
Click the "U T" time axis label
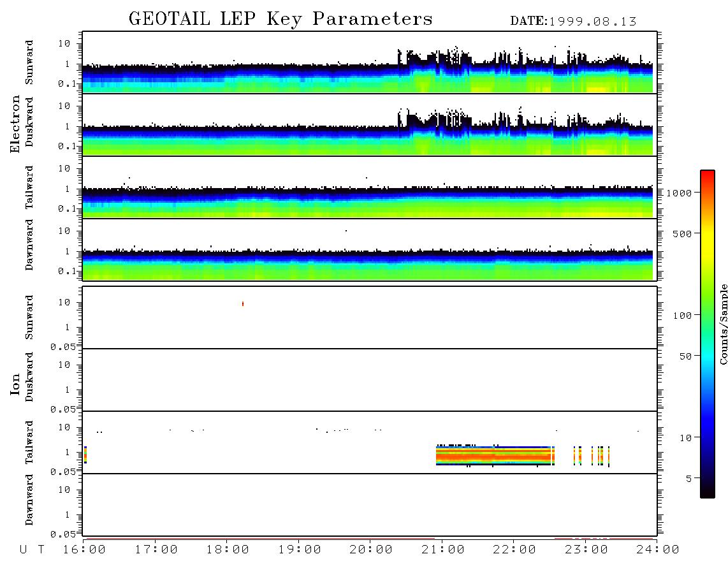[33, 550]
